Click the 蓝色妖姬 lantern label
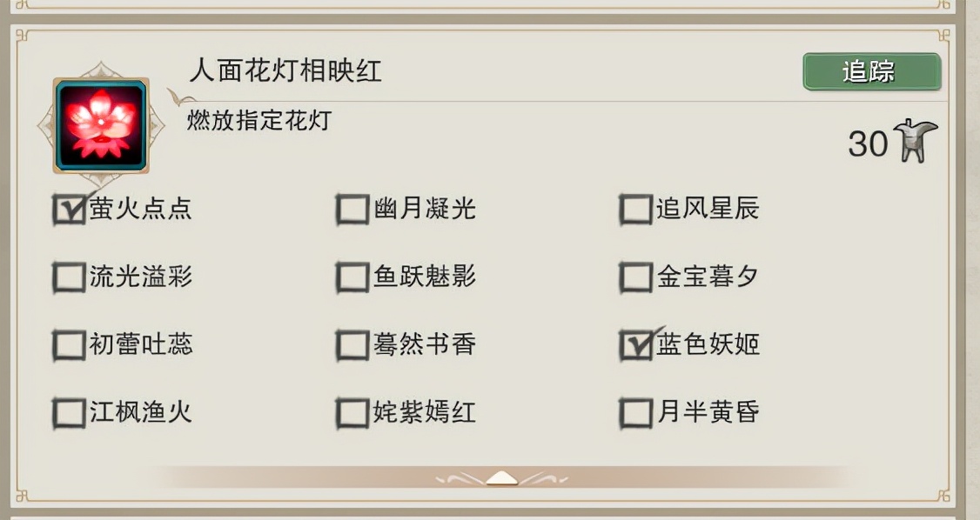This screenshot has width=980, height=520. point(708,344)
